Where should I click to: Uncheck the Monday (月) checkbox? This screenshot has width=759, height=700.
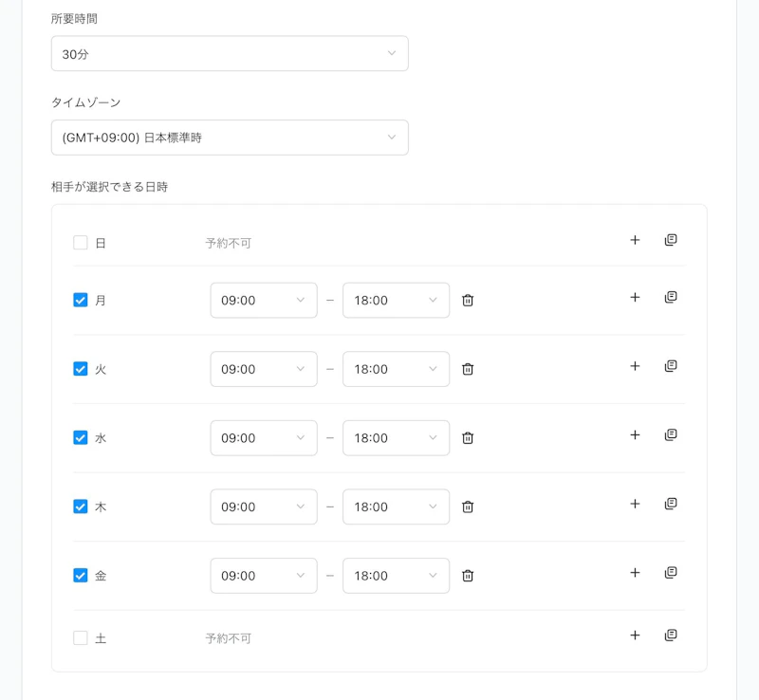(81, 300)
